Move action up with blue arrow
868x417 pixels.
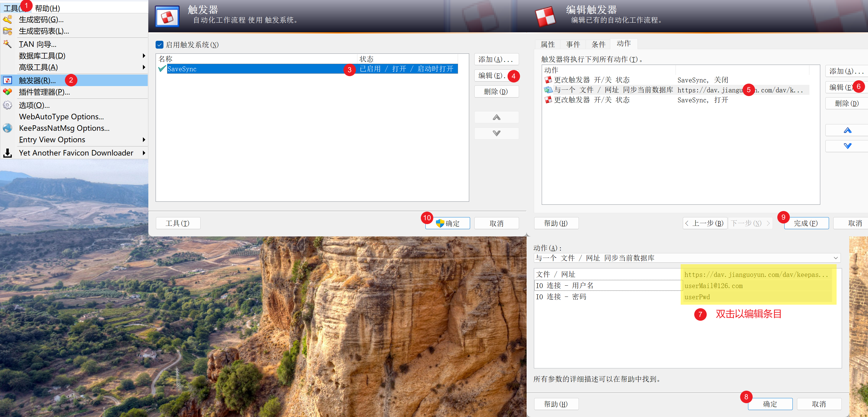[x=847, y=130]
